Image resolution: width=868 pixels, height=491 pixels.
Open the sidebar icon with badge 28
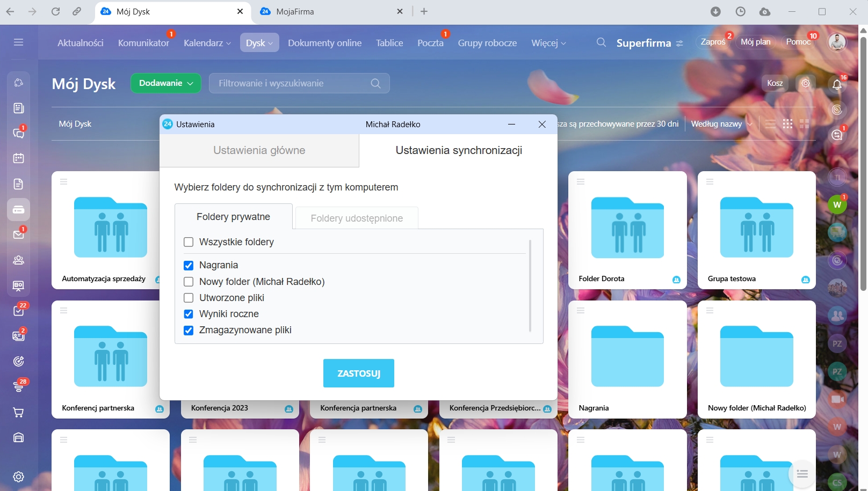tap(19, 387)
